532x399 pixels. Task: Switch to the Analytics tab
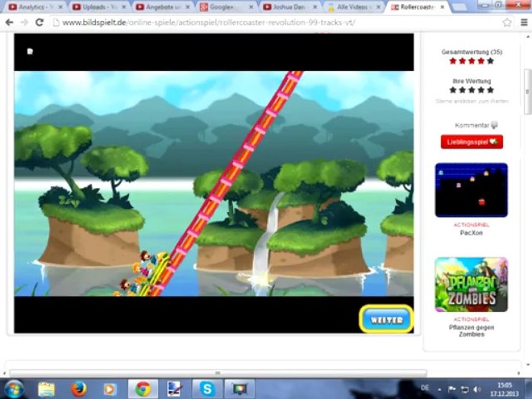point(35,7)
